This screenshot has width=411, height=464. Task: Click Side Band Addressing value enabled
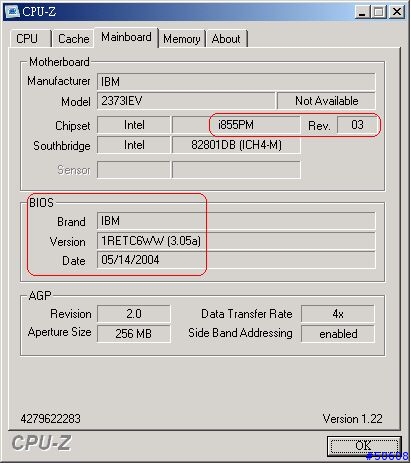[338, 334]
